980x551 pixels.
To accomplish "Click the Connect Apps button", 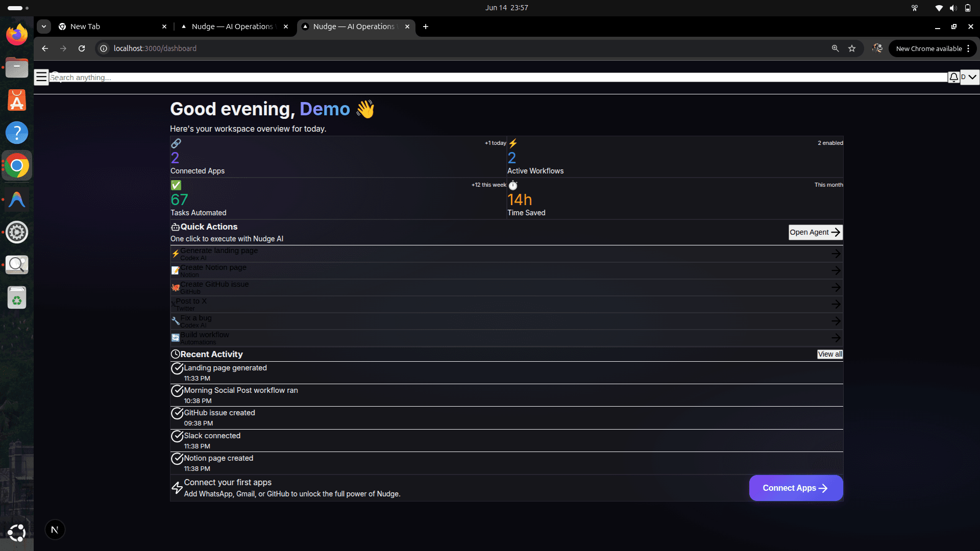I will pyautogui.click(x=796, y=488).
